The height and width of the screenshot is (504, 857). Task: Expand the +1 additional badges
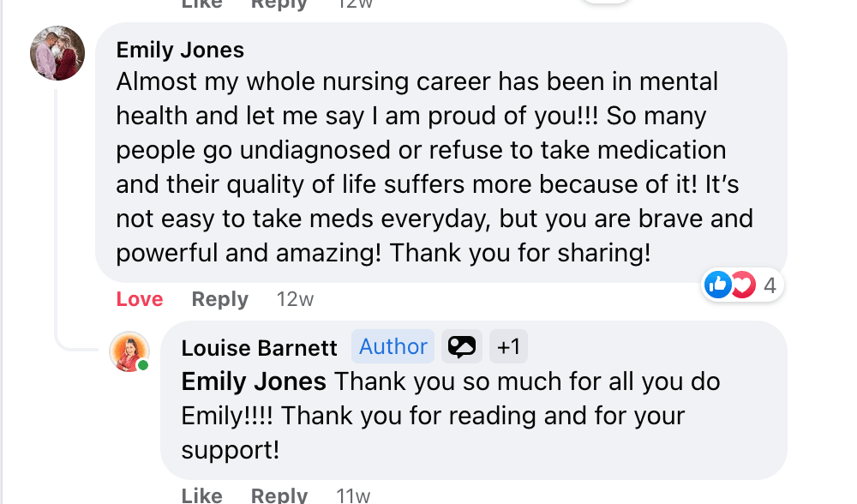tap(509, 346)
